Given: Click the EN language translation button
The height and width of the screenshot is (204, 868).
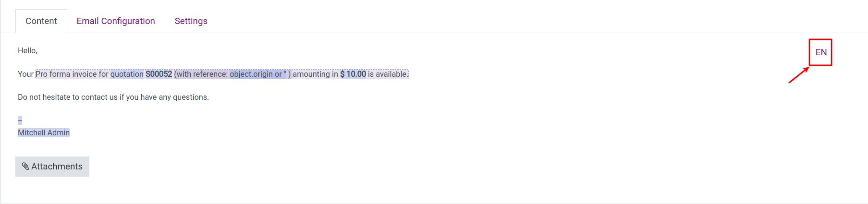Looking at the screenshot, I should (x=821, y=52).
